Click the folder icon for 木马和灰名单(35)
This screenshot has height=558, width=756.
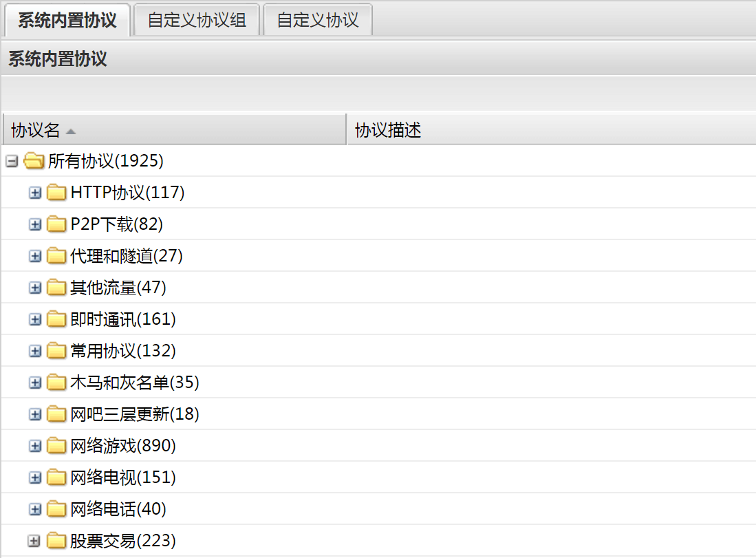(x=56, y=383)
